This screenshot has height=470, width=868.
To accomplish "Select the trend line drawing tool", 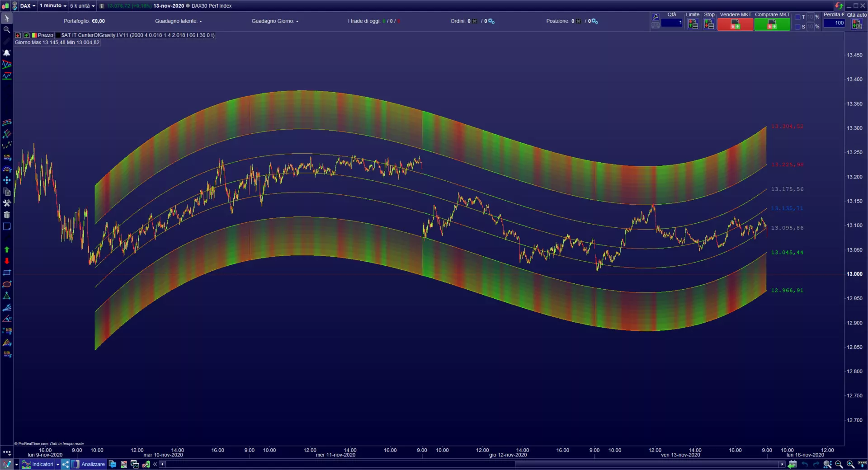I will pyautogui.click(x=7, y=64).
